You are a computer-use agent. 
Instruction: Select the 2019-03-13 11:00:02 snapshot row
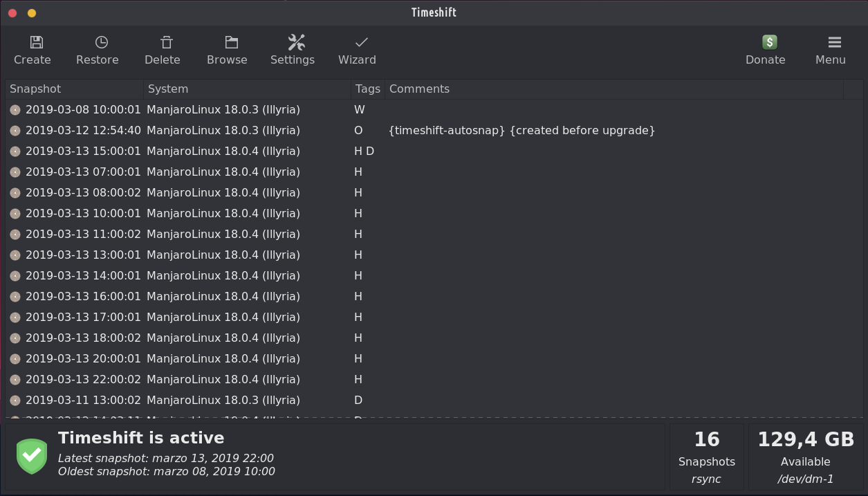(83, 235)
